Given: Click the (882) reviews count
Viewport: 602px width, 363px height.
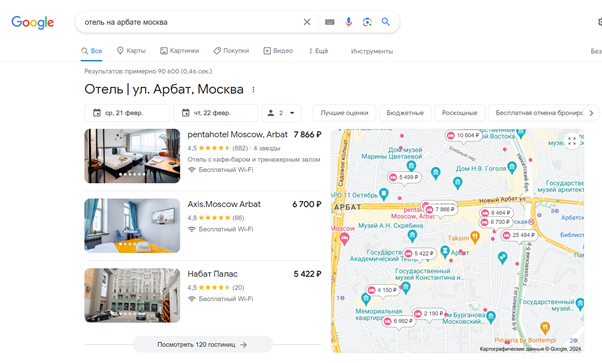Looking at the screenshot, I should pyautogui.click(x=240, y=148).
